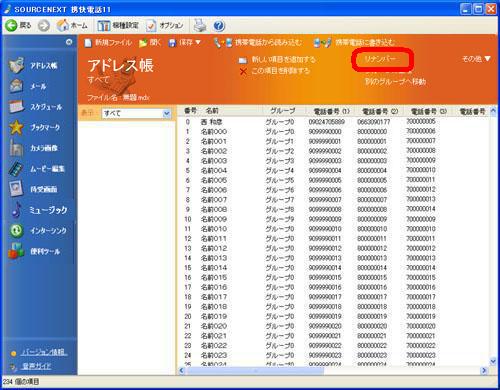Image resolution: width=500 pixels, height=390 pixels.
Task: Open the すべて display filter combo box
Action: click(136, 113)
